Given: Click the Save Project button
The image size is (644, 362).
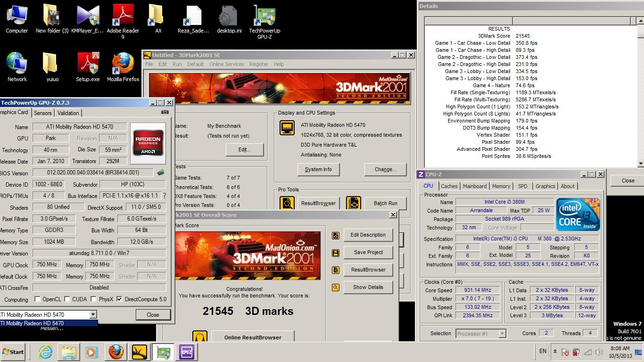Looking at the screenshot, I should (368, 252).
